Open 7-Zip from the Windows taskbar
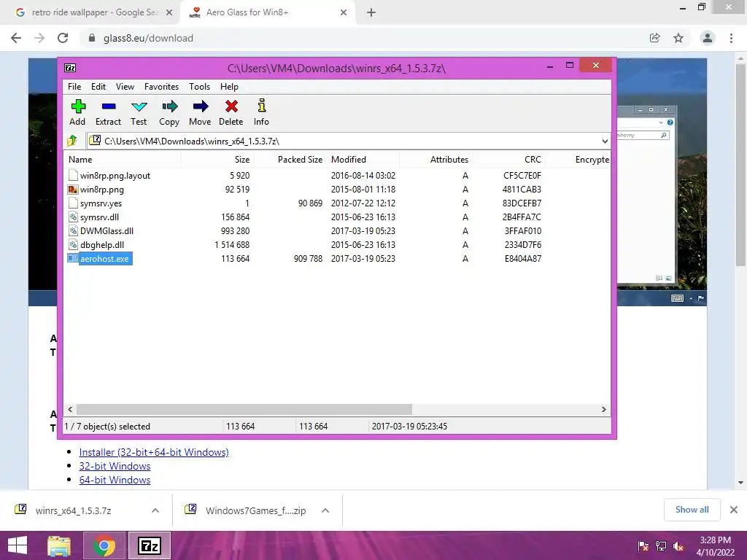 pos(150,545)
